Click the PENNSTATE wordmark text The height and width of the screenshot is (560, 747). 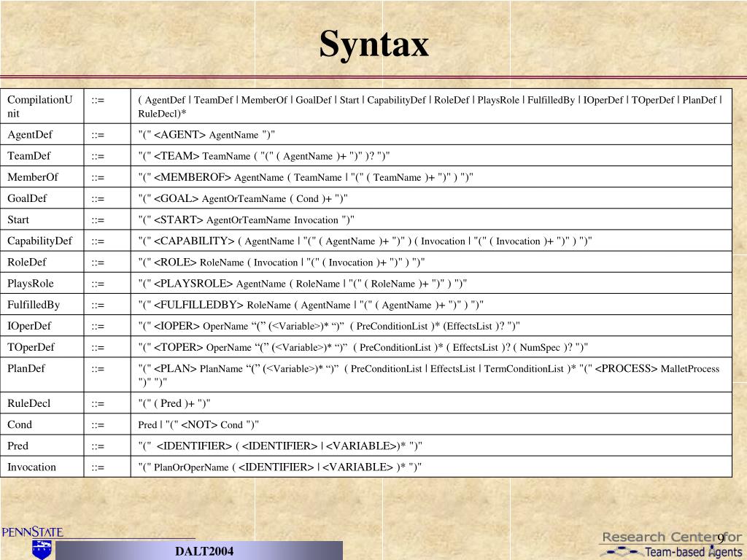(x=32, y=532)
